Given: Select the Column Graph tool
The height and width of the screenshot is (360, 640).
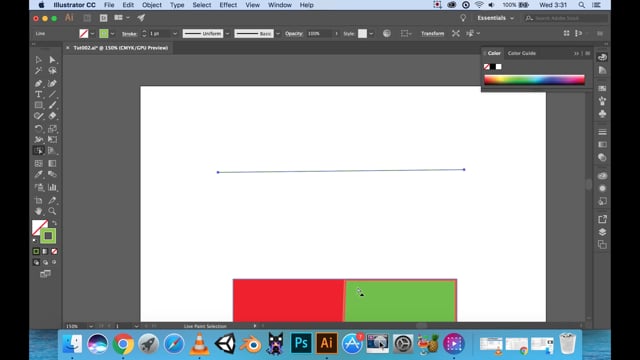Looking at the screenshot, I should pyautogui.click(x=52, y=187).
